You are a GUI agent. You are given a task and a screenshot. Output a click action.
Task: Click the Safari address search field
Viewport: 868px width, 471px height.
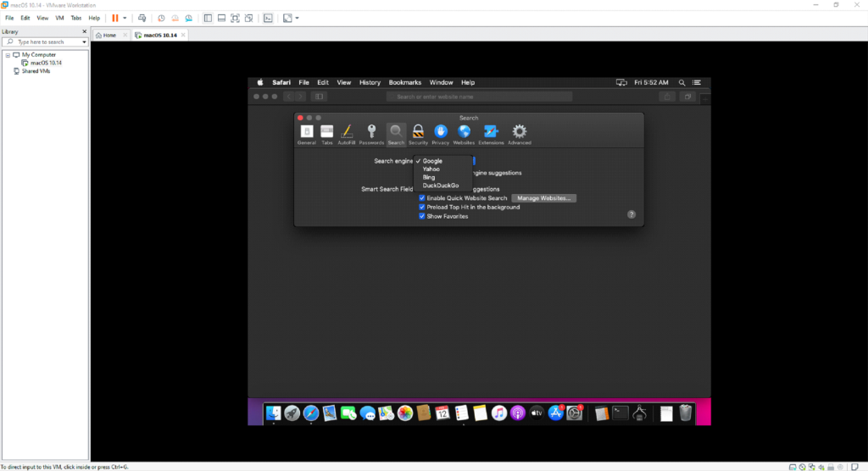479,97
